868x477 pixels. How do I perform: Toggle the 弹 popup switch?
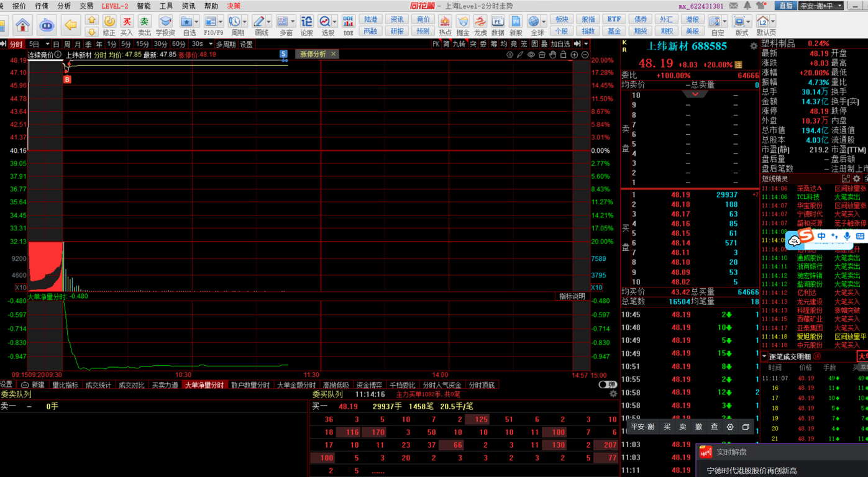(x=608, y=385)
